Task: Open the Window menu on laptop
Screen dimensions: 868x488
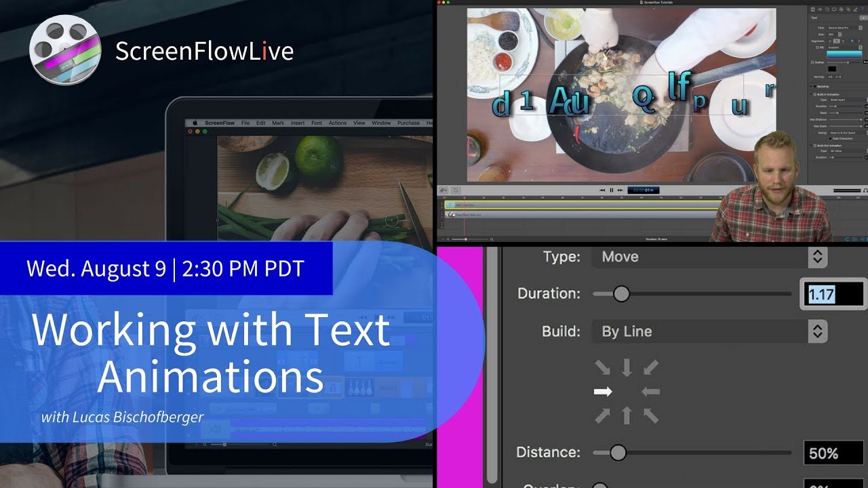Action: tap(381, 123)
